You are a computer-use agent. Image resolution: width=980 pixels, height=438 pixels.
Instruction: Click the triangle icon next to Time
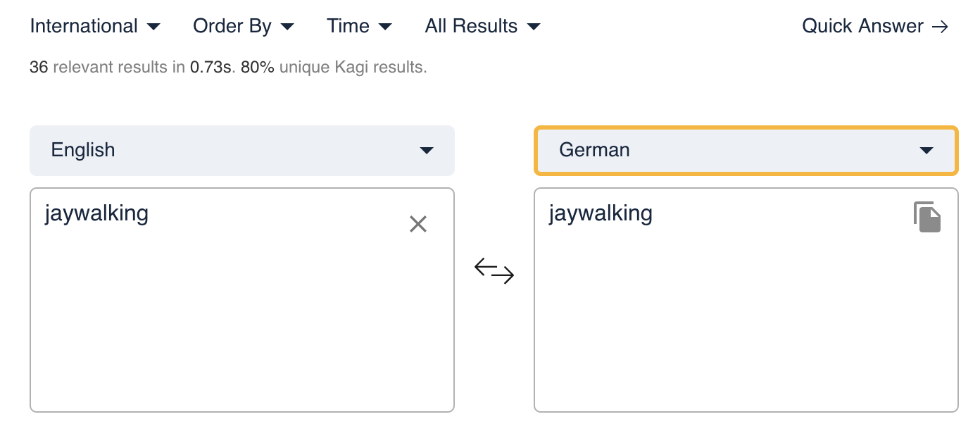coord(385,27)
